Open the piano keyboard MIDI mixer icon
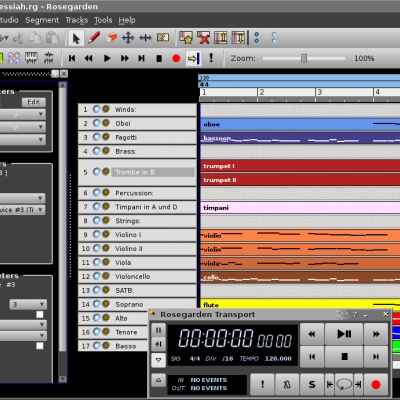This screenshot has width=400, height=400. (x=31, y=58)
